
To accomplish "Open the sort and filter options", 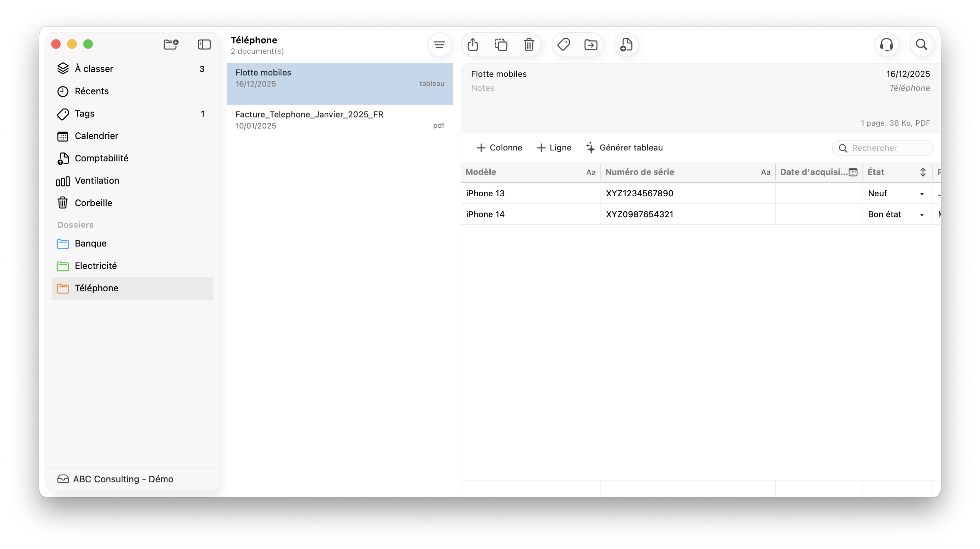I will [439, 45].
